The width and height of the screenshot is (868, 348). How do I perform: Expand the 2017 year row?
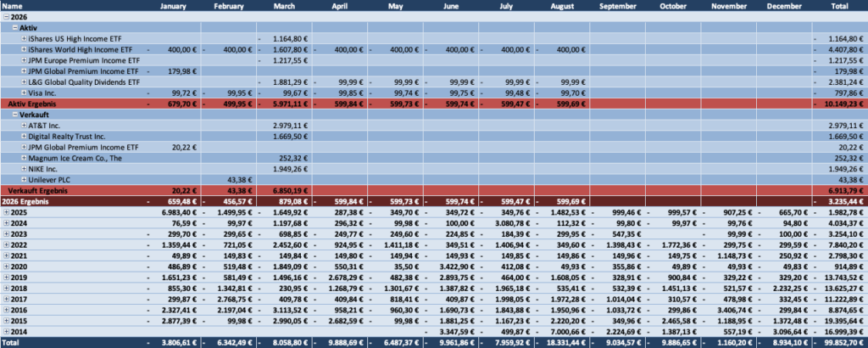(6, 299)
